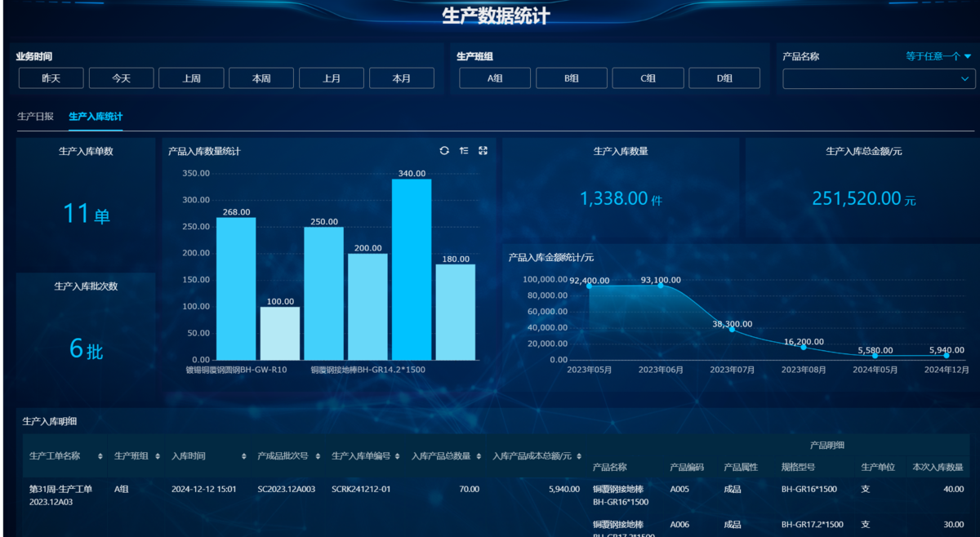Click the 昨天 time filter button
Image resolution: width=980 pixels, height=537 pixels.
[50, 78]
